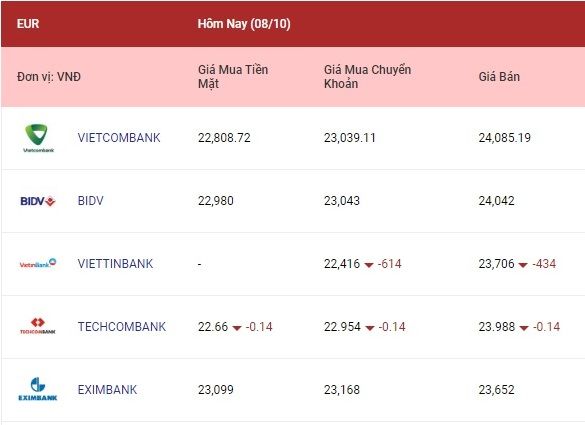This screenshot has width=585, height=425.
Task: Click Eximbank cash buying price 23,099
Action: 216,390
